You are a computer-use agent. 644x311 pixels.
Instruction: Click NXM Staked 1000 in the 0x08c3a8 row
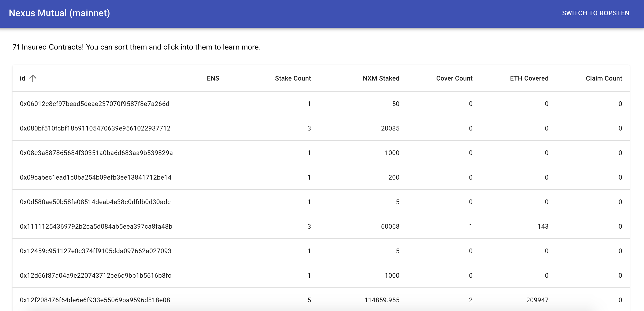click(x=392, y=153)
